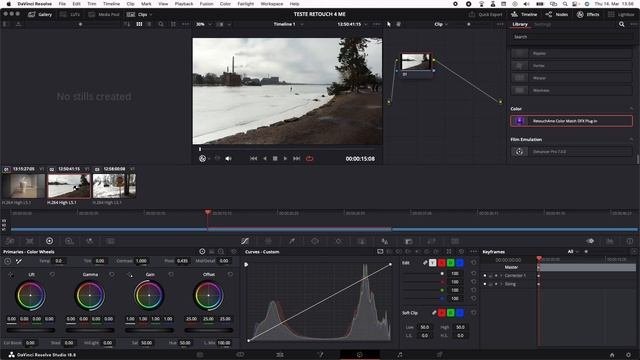
Task: Expand Sizing keyframe track
Action: [501, 284]
